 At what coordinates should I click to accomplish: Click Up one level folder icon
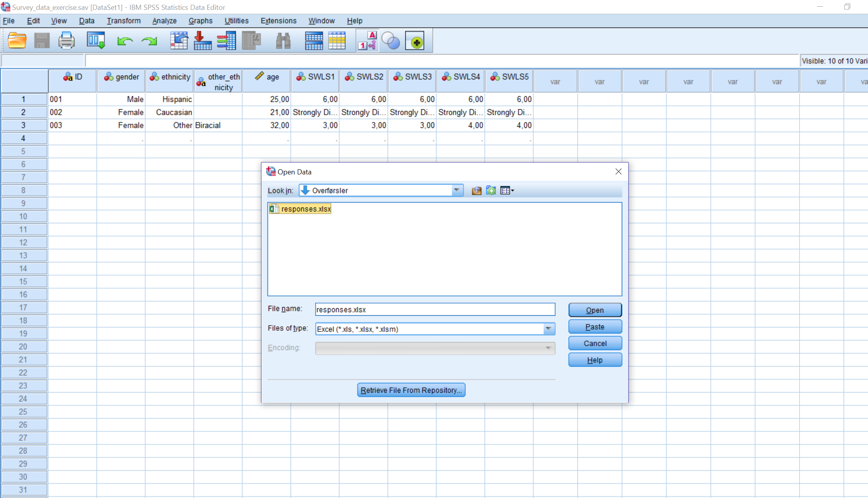click(x=476, y=191)
